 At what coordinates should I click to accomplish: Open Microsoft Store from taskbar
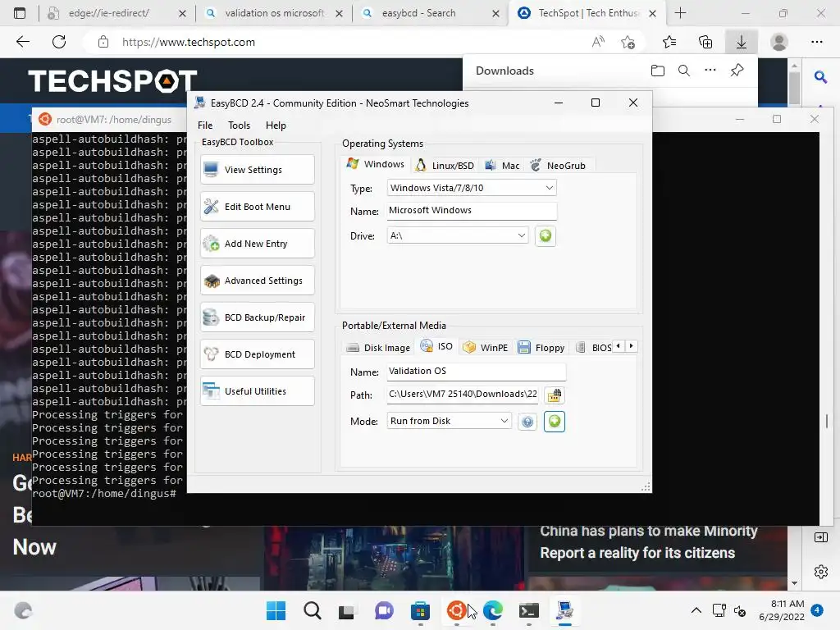pyautogui.click(x=420, y=610)
